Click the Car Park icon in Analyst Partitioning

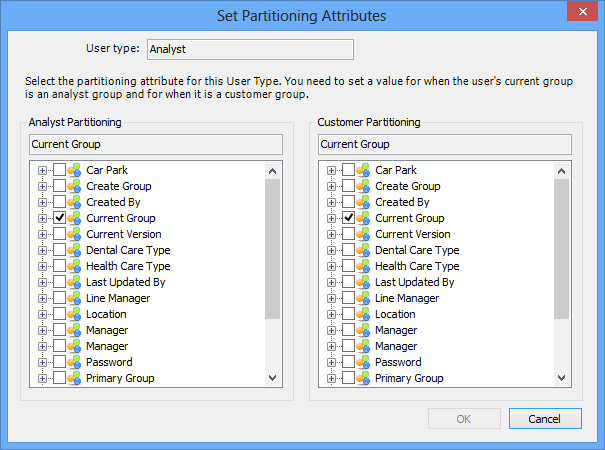pos(74,170)
